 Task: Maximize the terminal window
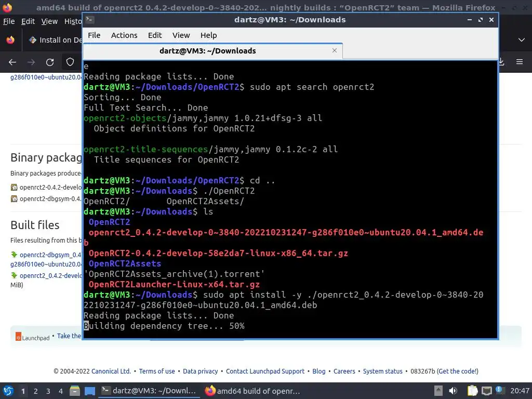click(481, 20)
